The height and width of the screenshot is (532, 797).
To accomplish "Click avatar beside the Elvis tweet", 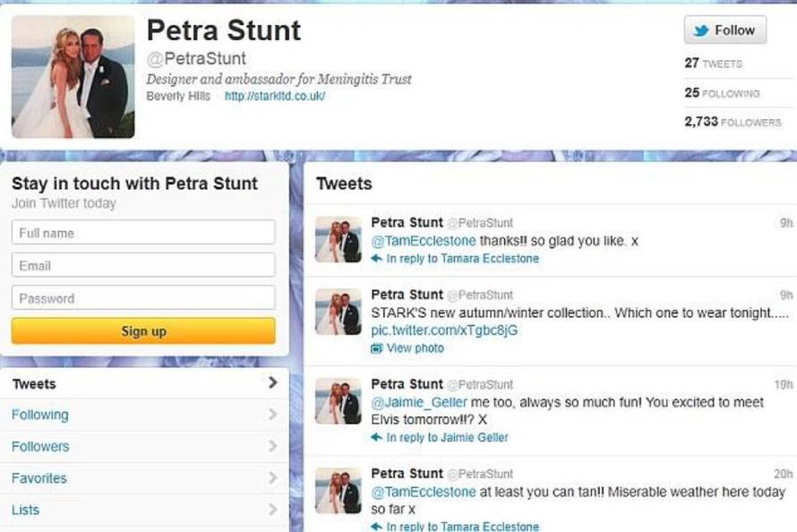I will pos(339,401).
